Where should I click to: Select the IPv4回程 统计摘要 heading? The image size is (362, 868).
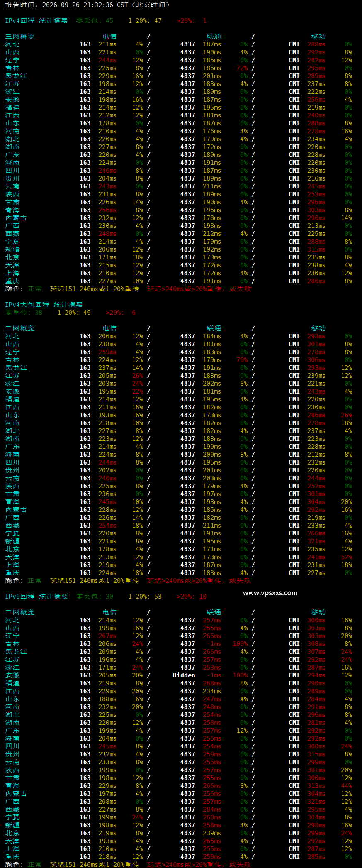point(36,21)
